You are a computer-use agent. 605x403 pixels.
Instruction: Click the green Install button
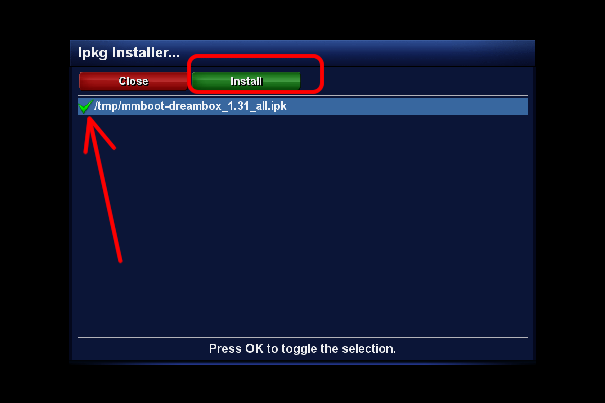(246, 81)
